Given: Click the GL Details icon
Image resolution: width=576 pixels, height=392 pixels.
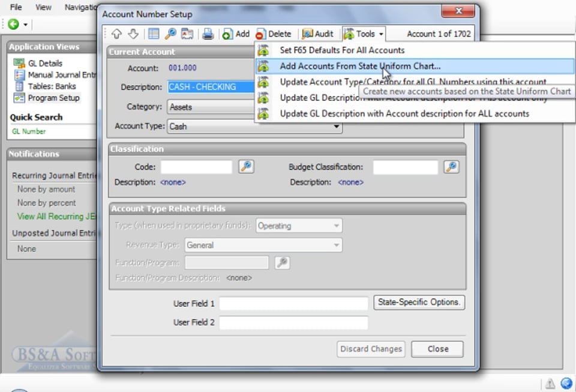Looking at the screenshot, I should click(x=19, y=63).
